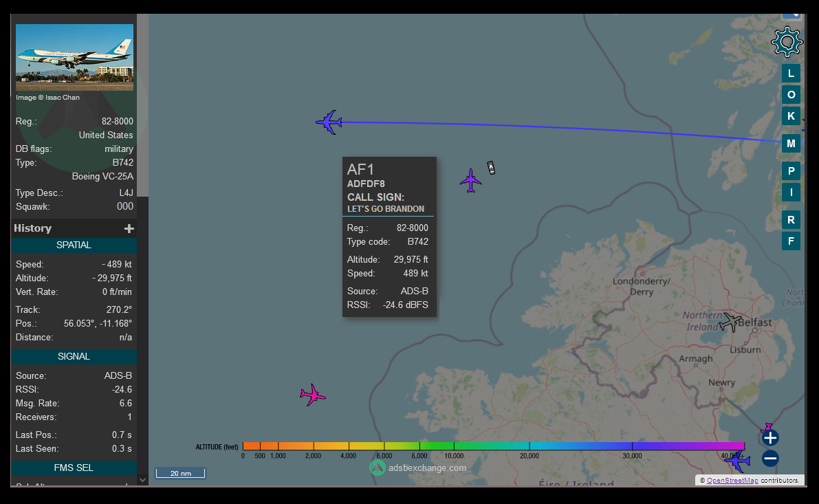Click the Msg. Rate value 6.6
Viewport: 819px width, 504px height.
click(125, 403)
